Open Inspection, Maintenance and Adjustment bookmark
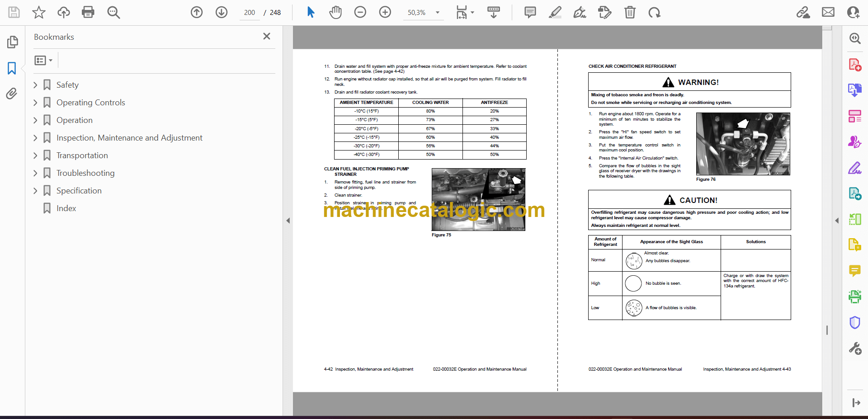 point(129,138)
